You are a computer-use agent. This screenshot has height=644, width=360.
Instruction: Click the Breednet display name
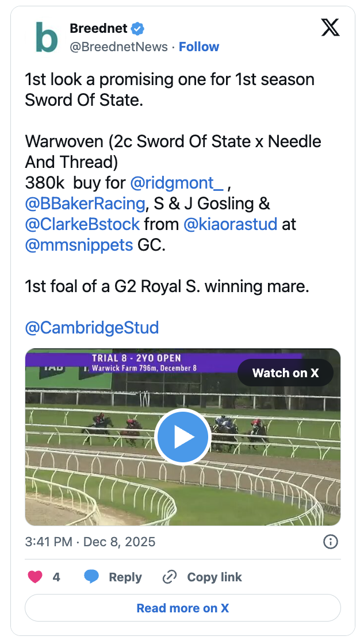point(99,28)
